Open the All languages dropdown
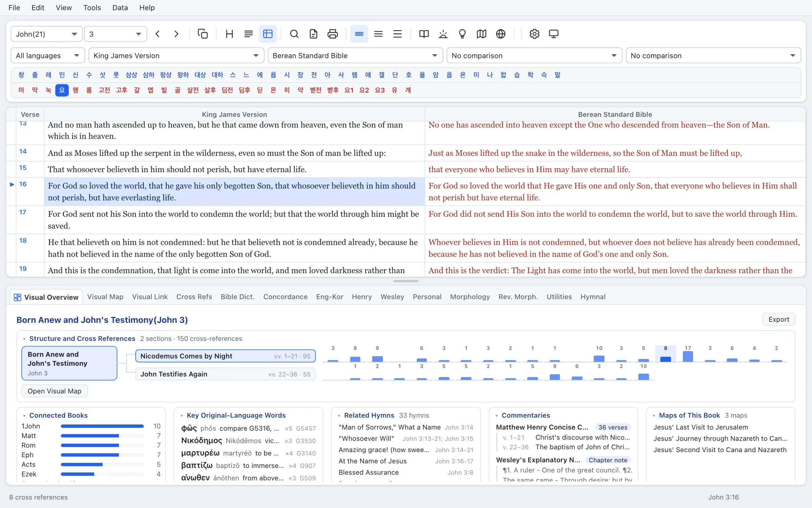The width and height of the screenshot is (812, 508). (x=48, y=56)
